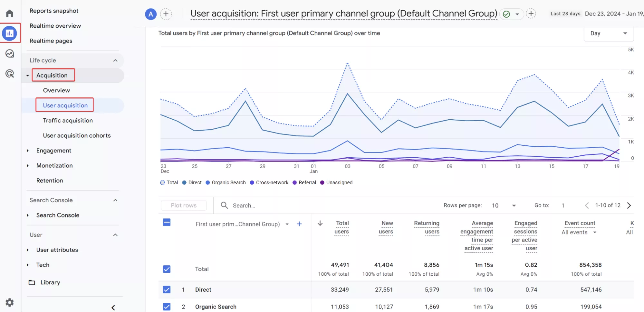Add a dimension with blue plus icon
Screen dimensions: 644x312
(299, 224)
